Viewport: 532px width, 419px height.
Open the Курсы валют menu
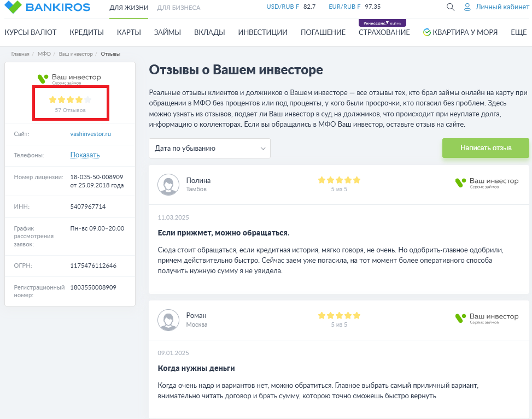tap(31, 33)
